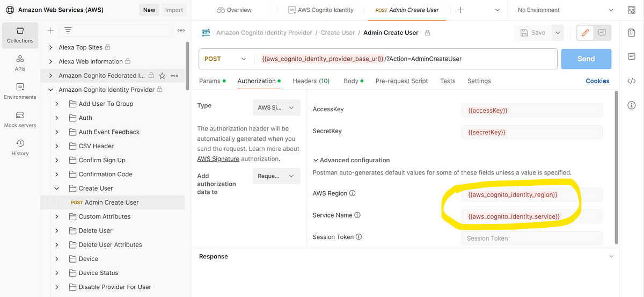
Task: Expand the Response panel chevron
Action: 611,257
